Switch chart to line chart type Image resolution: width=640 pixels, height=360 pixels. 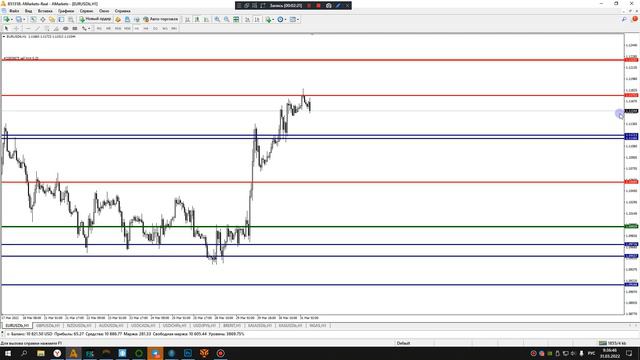click(206, 19)
